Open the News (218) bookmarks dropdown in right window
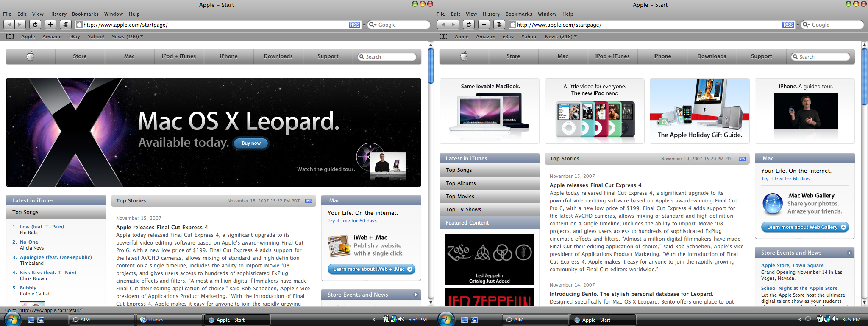Image resolution: width=868 pixels, height=326 pixels. point(561,37)
